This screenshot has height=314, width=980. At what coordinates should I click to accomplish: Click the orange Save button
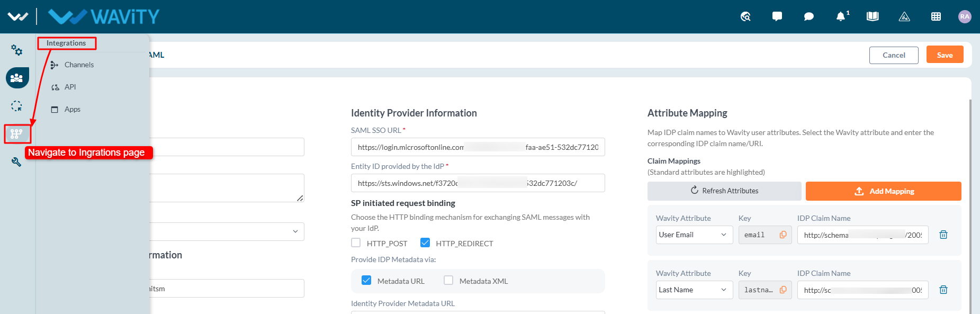(945, 55)
